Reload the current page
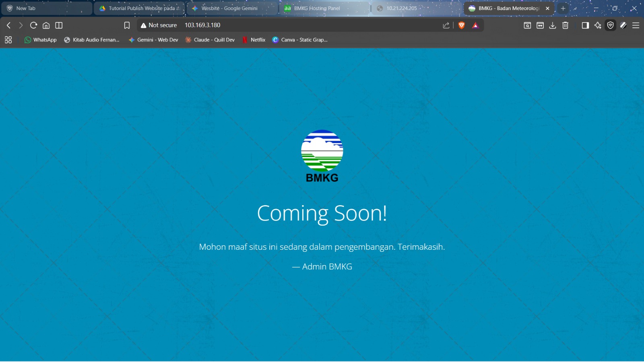This screenshot has height=362, width=644. tap(34, 25)
